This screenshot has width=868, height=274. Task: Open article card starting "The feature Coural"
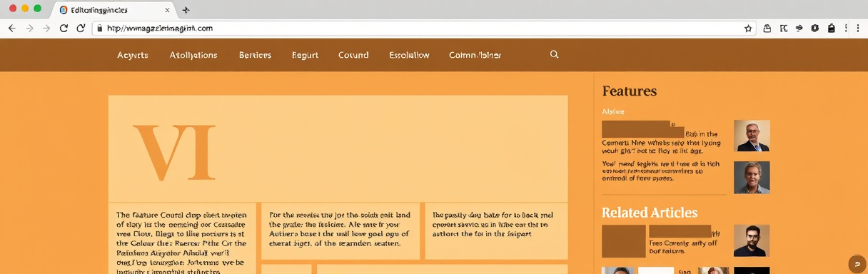click(182, 238)
